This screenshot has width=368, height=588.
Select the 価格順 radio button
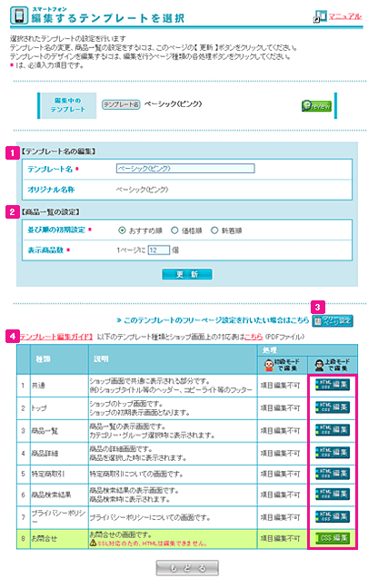pyautogui.click(x=174, y=230)
